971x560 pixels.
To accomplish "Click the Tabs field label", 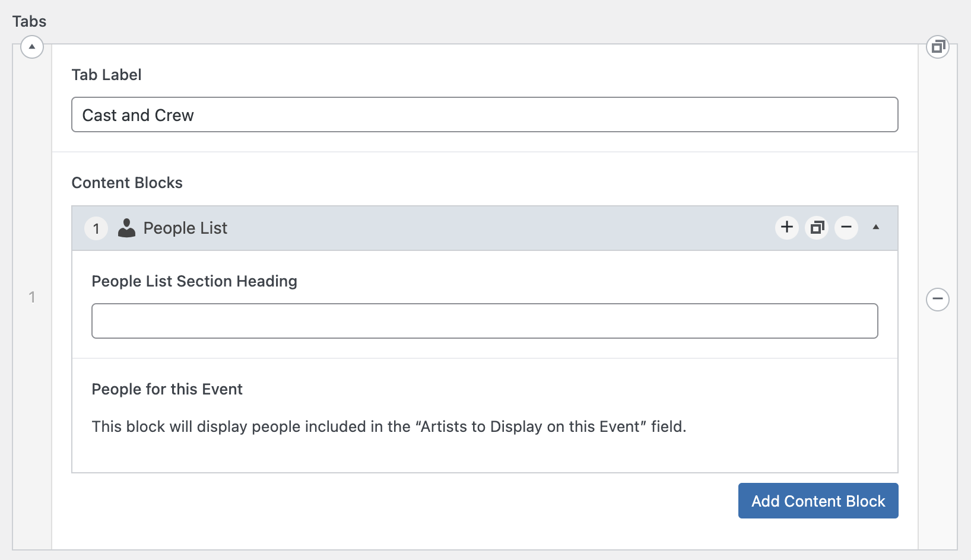I will [x=29, y=21].
